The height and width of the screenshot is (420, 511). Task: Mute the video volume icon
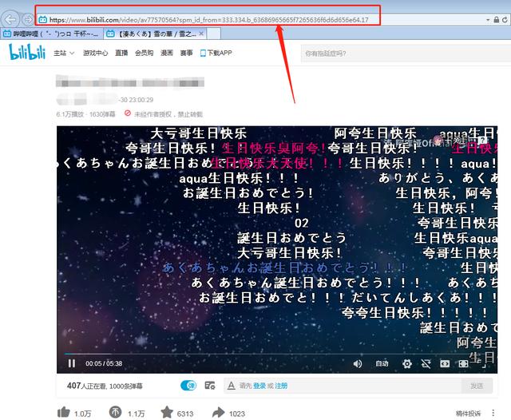(357, 363)
